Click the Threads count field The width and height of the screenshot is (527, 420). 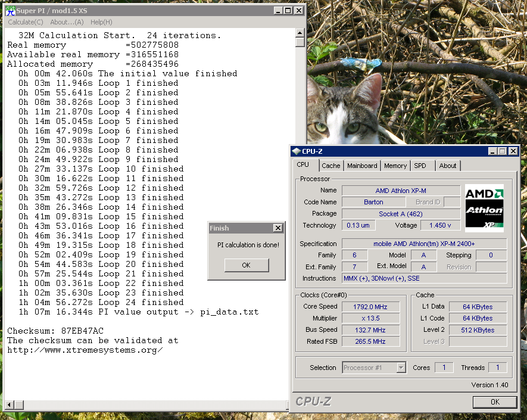[x=497, y=368]
